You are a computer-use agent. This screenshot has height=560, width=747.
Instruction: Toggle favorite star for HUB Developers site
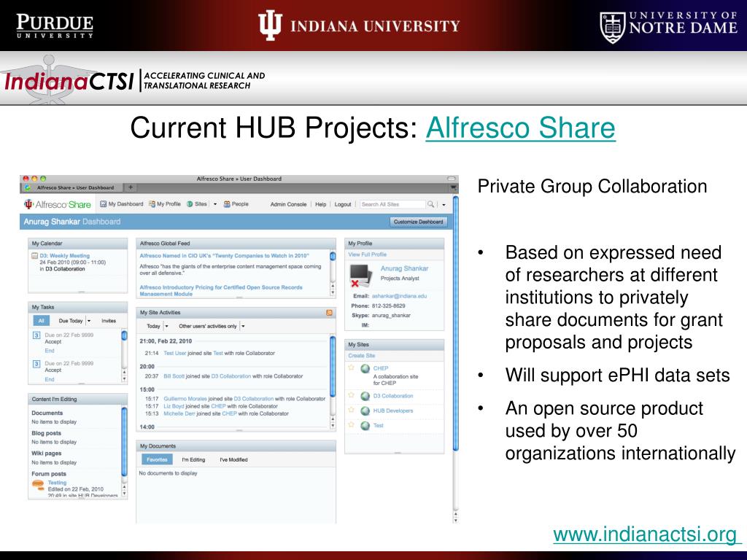352,410
